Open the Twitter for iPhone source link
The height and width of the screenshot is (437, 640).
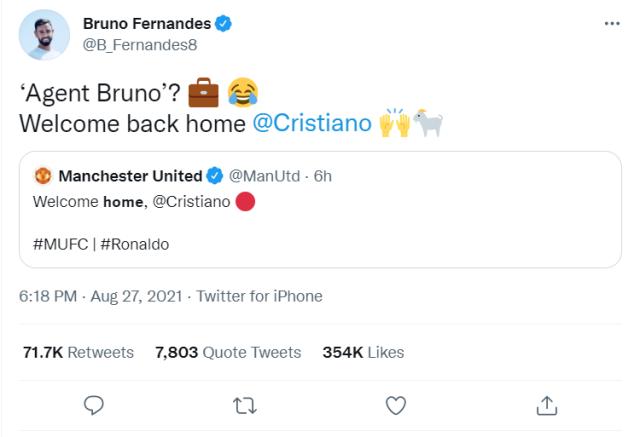(260, 296)
